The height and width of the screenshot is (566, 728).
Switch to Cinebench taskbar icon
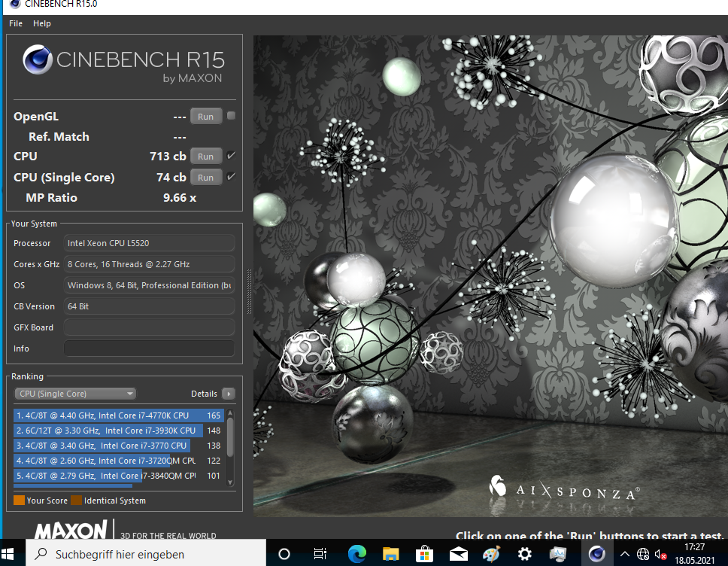coord(596,554)
